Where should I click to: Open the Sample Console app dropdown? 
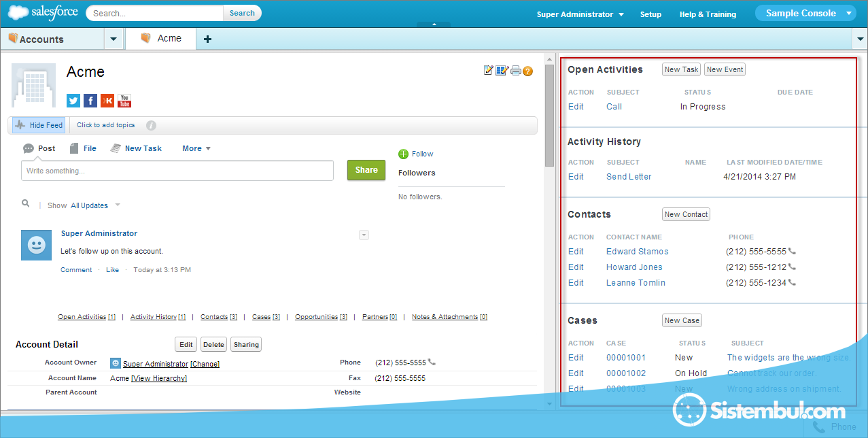(806, 13)
